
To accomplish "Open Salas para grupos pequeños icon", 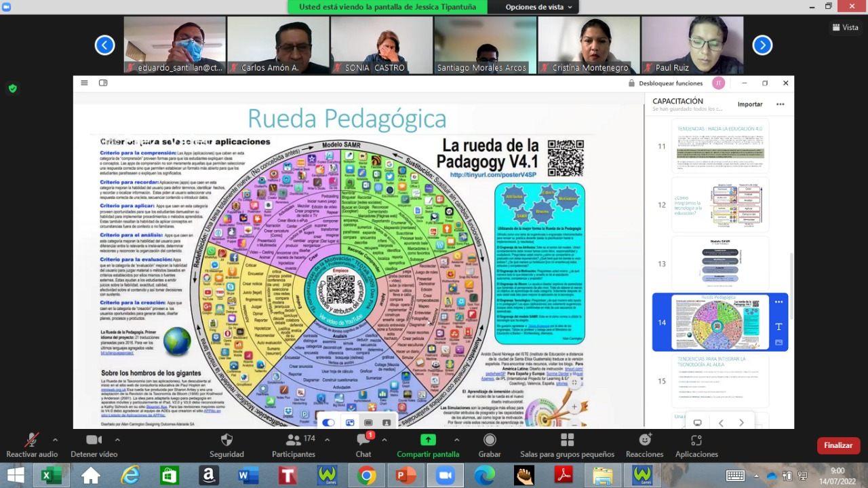I will [567, 440].
